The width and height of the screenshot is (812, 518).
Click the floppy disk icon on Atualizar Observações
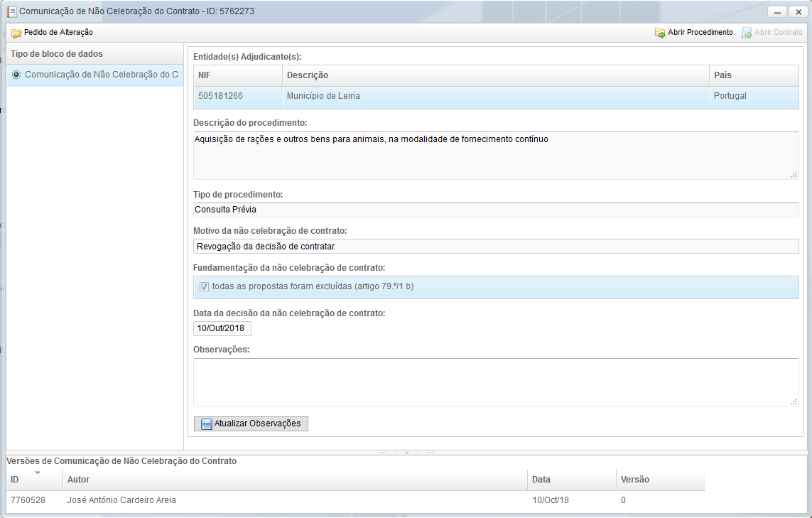click(x=207, y=424)
